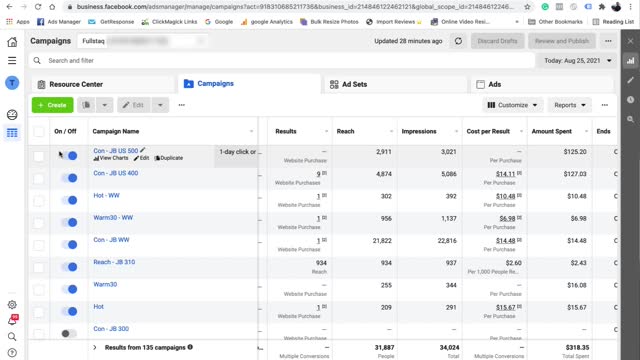Open the google Analytics bookmark

pos(267,22)
